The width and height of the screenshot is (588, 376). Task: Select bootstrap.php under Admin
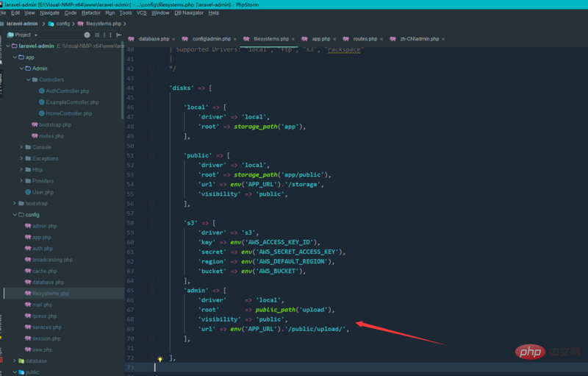[55, 125]
